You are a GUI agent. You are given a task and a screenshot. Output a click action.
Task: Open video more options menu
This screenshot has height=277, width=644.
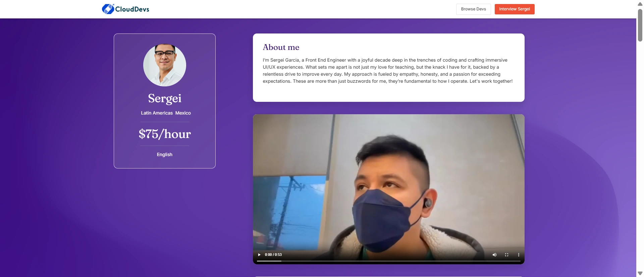[519, 255]
